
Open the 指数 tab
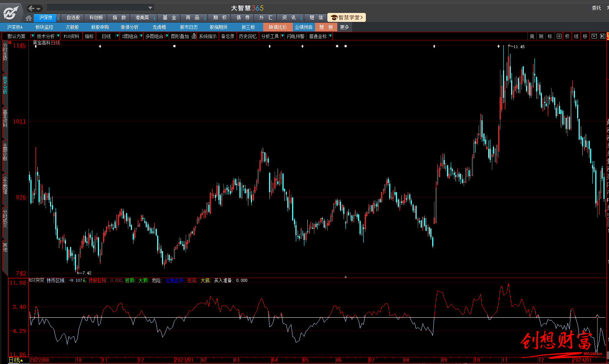point(119,18)
